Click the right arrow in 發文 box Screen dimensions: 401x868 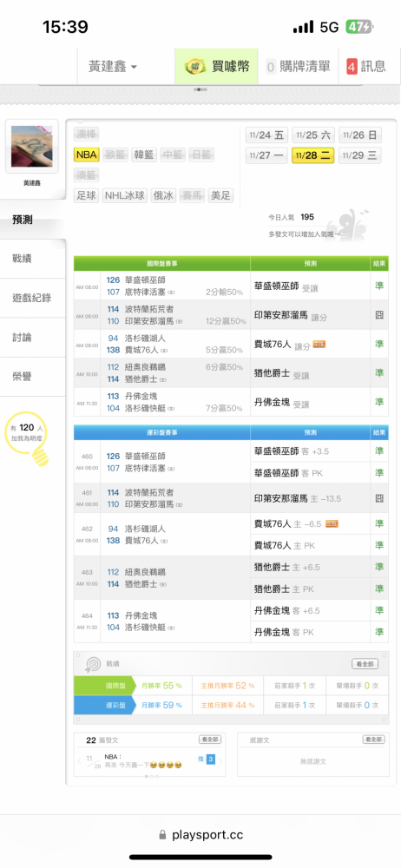(x=220, y=760)
